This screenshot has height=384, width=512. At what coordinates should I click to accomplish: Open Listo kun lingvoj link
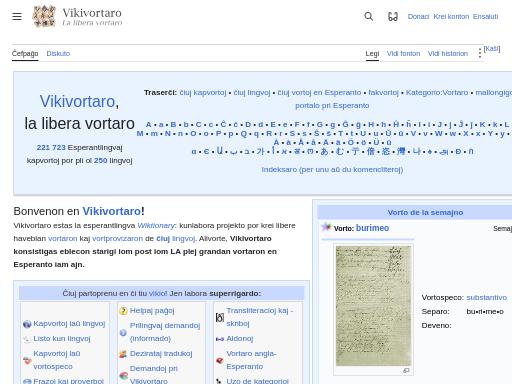click(62, 339)
